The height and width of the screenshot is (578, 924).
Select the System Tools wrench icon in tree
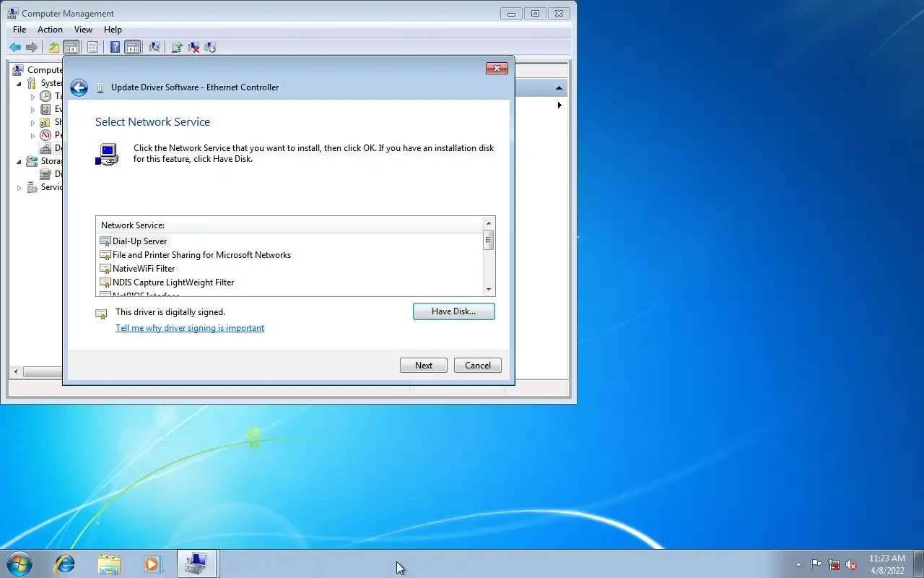tap(32, 83)
